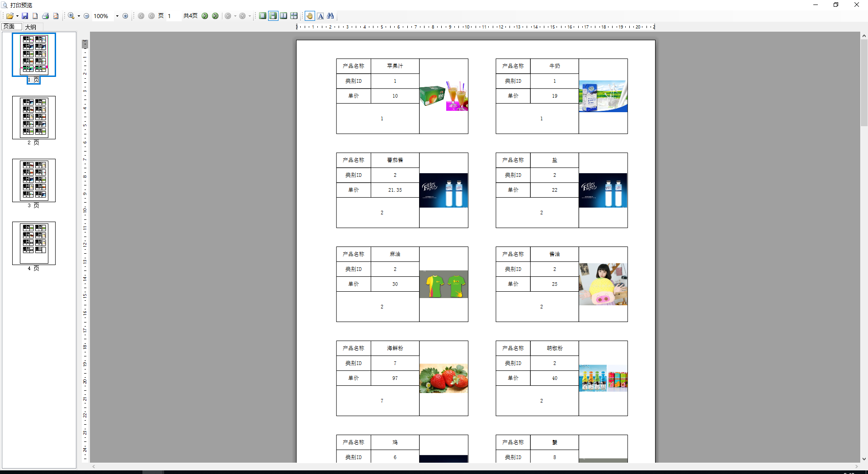Viewport: 868px width, 474px height.
Task: Open a report file with folder icon
Action: coord(9,16)
